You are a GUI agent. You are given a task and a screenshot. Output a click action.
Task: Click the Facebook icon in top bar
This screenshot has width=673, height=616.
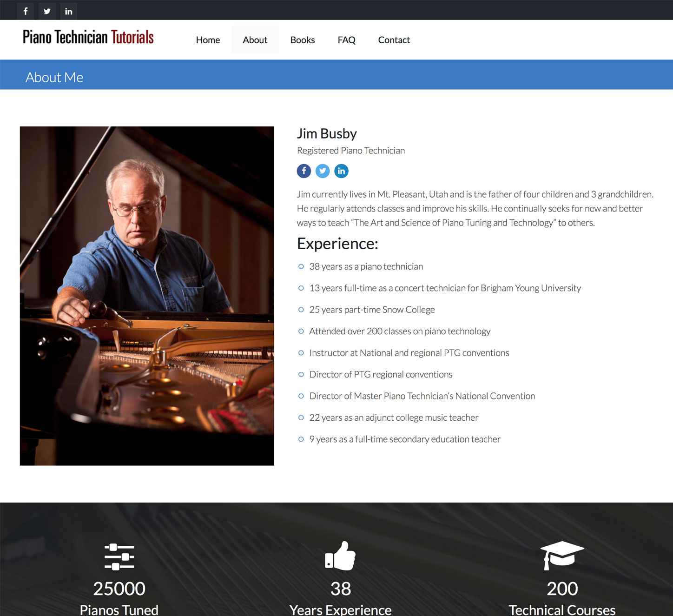[x=26, y=11]
